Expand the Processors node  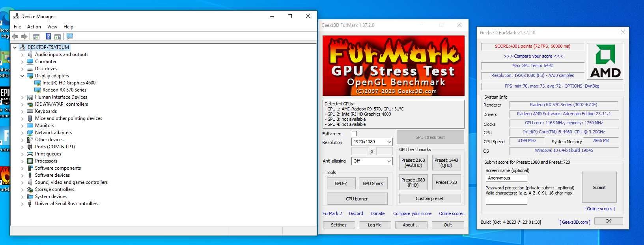tap(22, 161)
